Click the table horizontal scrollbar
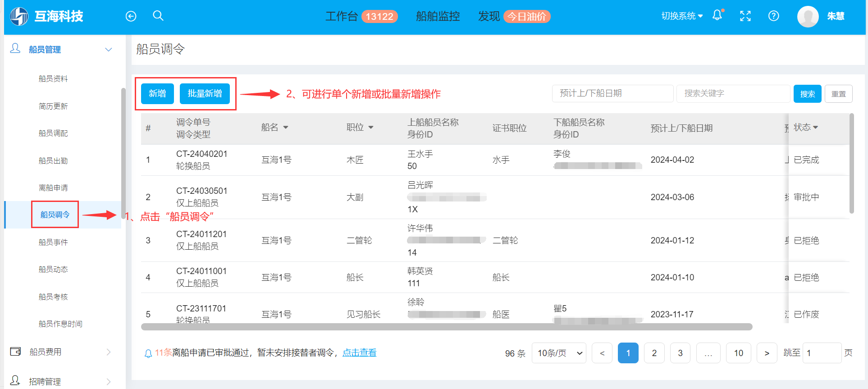The height and width of the screenshot is (389, 868). [x=447, y=327]
